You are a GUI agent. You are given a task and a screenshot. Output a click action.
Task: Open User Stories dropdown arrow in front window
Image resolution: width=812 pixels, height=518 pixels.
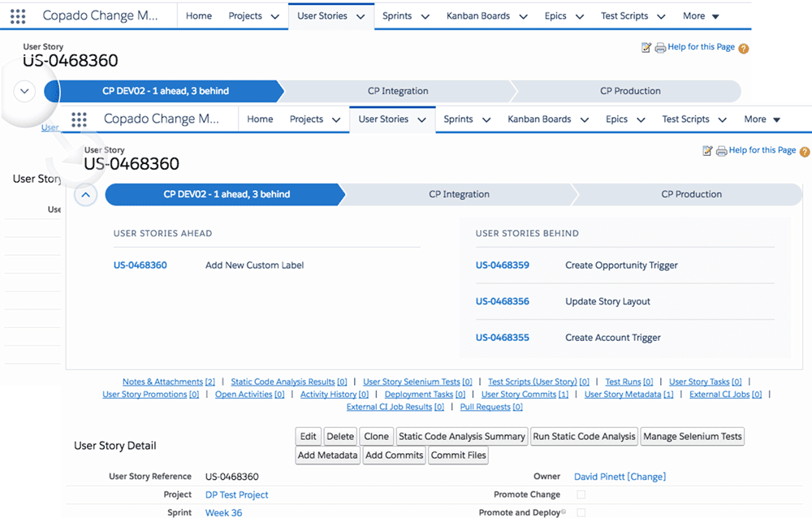pos(422,120)
